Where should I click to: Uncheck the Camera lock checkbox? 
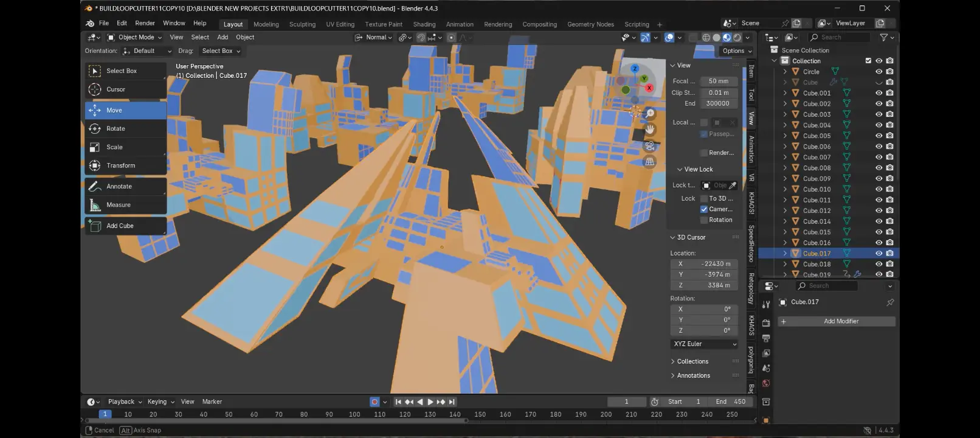pyautogui.click(x=704, y=209)
